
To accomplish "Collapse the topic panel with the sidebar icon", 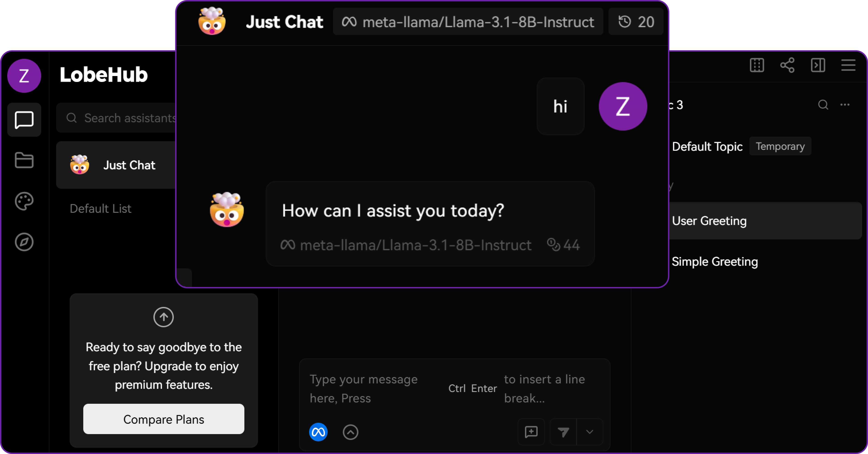I will pos(818,65).
